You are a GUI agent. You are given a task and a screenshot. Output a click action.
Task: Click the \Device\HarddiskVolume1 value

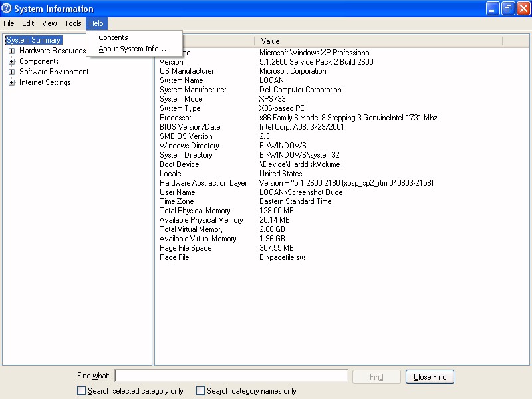(301, 164)
